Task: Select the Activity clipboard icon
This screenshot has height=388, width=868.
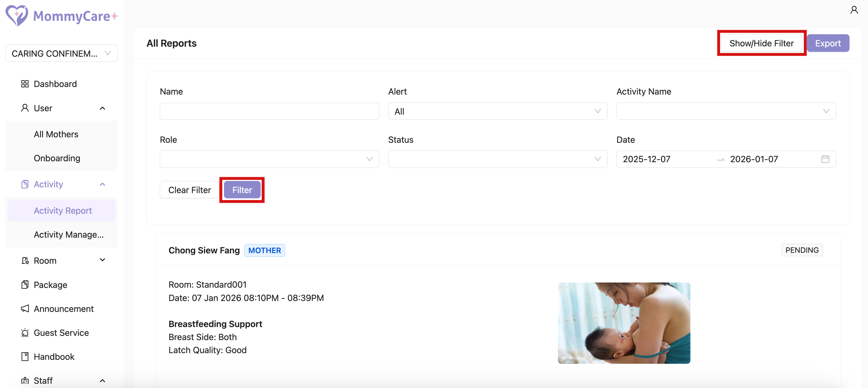Action: [25, 184]
